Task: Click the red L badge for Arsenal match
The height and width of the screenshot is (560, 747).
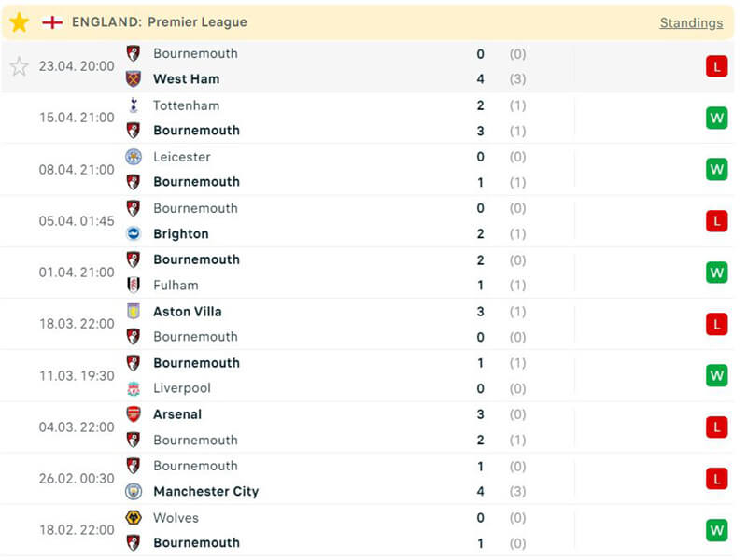Action: coord(716,427)
